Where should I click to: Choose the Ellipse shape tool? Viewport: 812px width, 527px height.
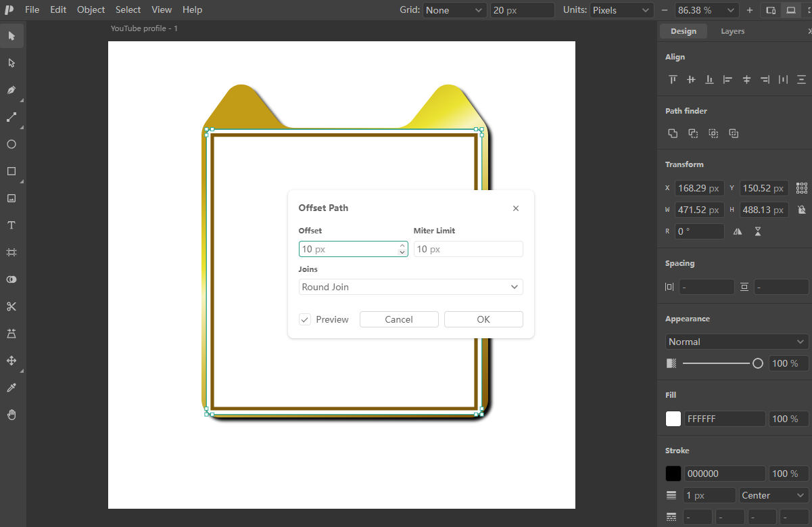tap(11, 144)
